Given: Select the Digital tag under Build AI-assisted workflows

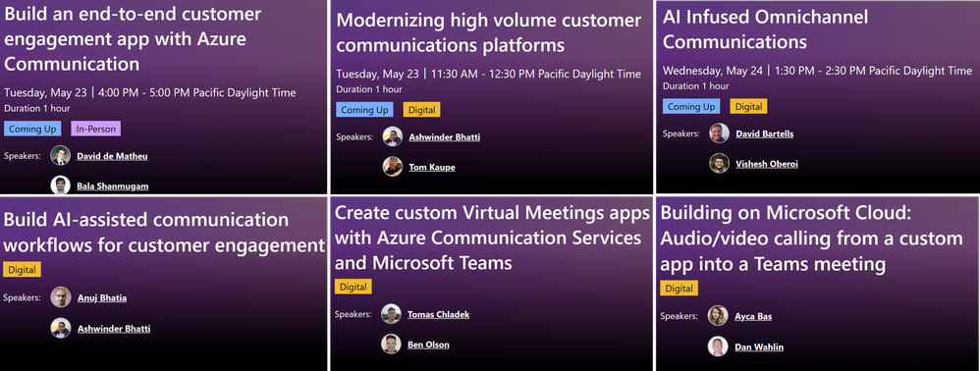Looking at the screenshot, I should [x=22, y=270].
